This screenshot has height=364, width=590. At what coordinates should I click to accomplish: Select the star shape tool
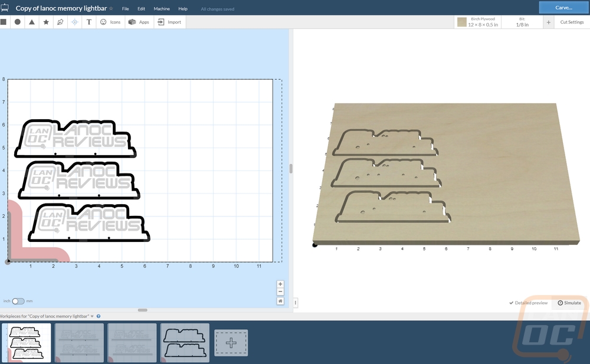point(46,22)
